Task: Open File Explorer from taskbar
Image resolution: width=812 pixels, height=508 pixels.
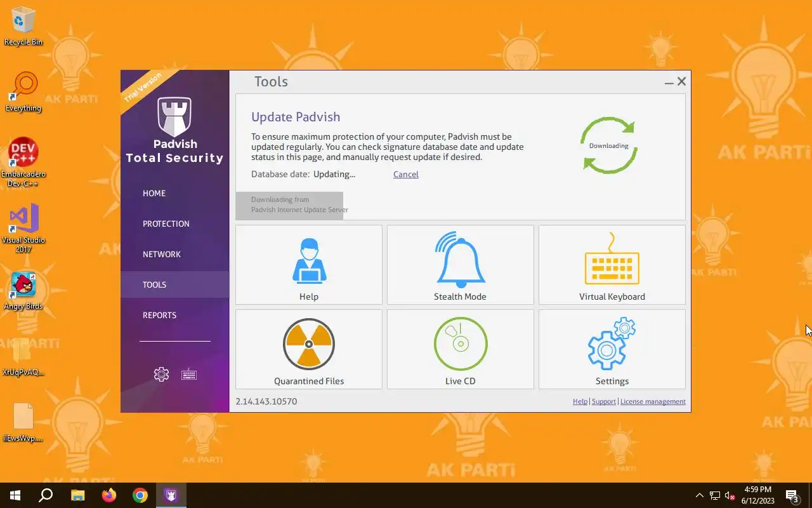Action: pos(77,495)
